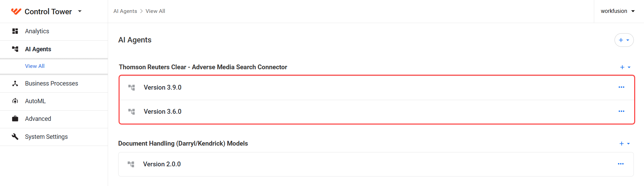Screen dimensions: 644x186
Task: Click the WorkFusion Control Tower logo
Action: (x=16, y=12)
